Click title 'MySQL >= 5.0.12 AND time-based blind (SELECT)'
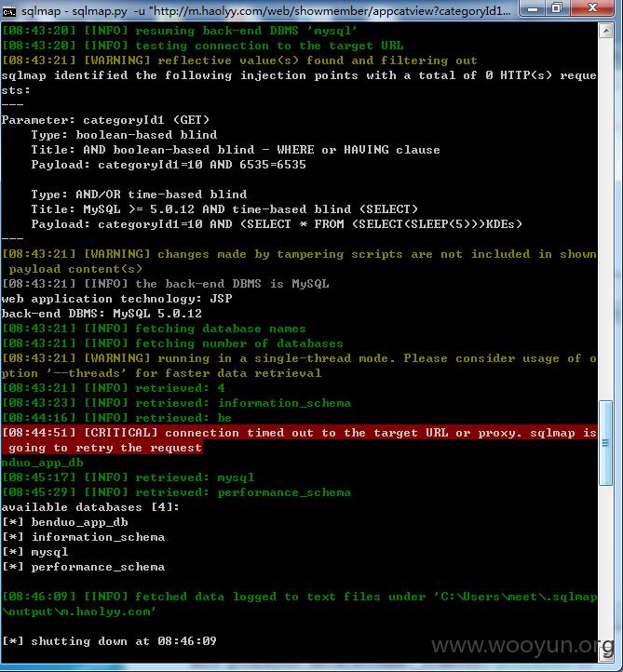This screenshot has height=672, width=623. point(251,209)
